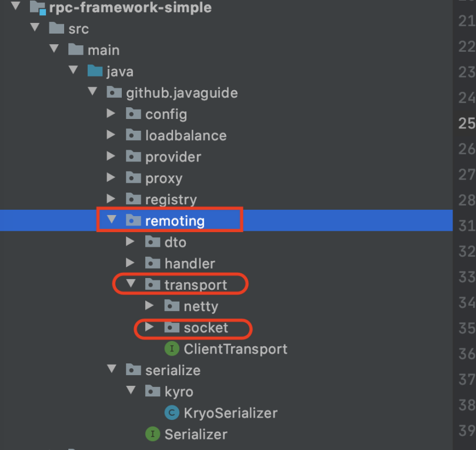Select the github.javaguide package
The width and height of the screenshot is (476, 450).
pos(181,93)
